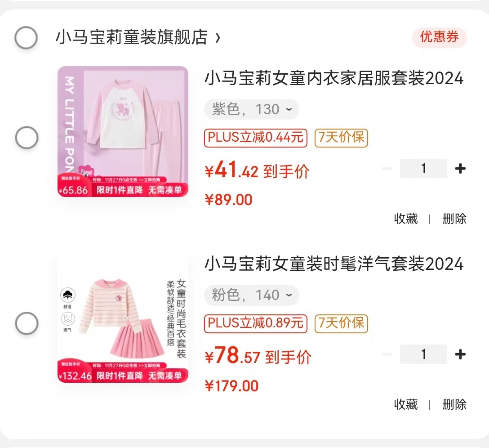Click the quantity field of the sweater set

(x=423, y=354)
